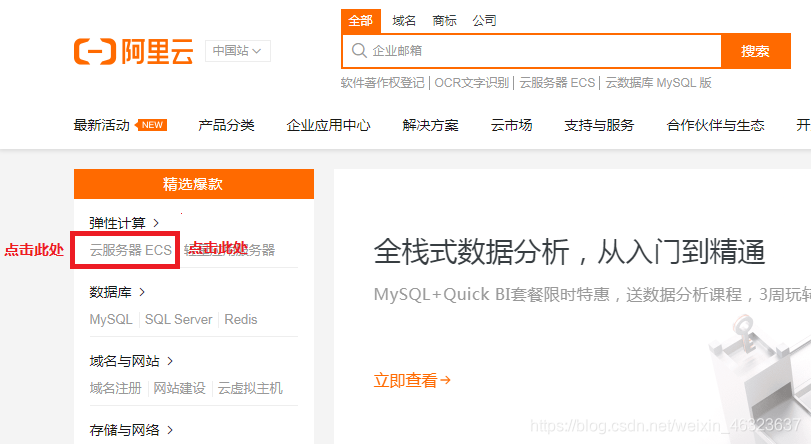
Task: Click 云服务器 ECS in the sidebar
Action: coord(130,250)
